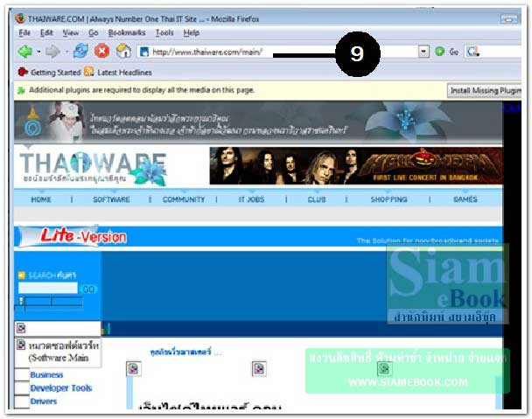
Task: Click the SEARCH label icon in sidebar
Action: [22, 276]
